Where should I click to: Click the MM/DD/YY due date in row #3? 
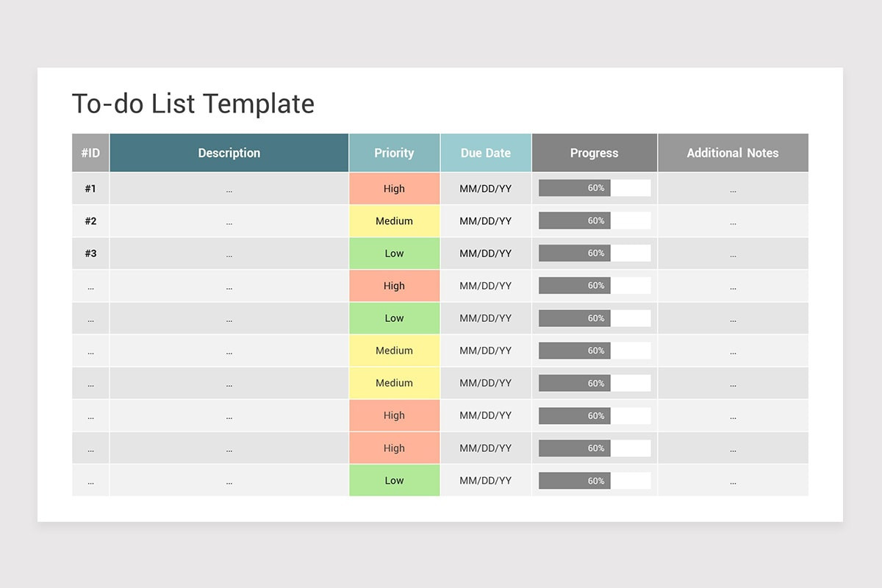pyautogui.click(x=486, y=253)
